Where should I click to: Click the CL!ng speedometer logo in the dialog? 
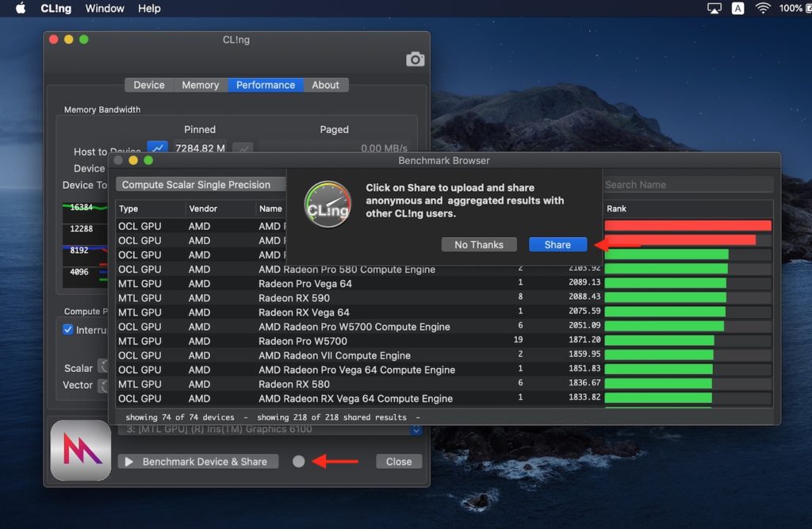click(327, 205)
